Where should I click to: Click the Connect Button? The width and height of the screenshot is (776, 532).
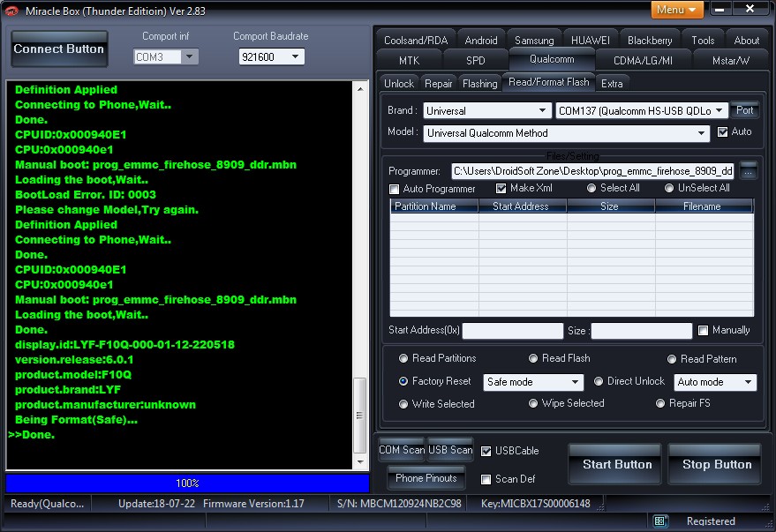point(59,49)
